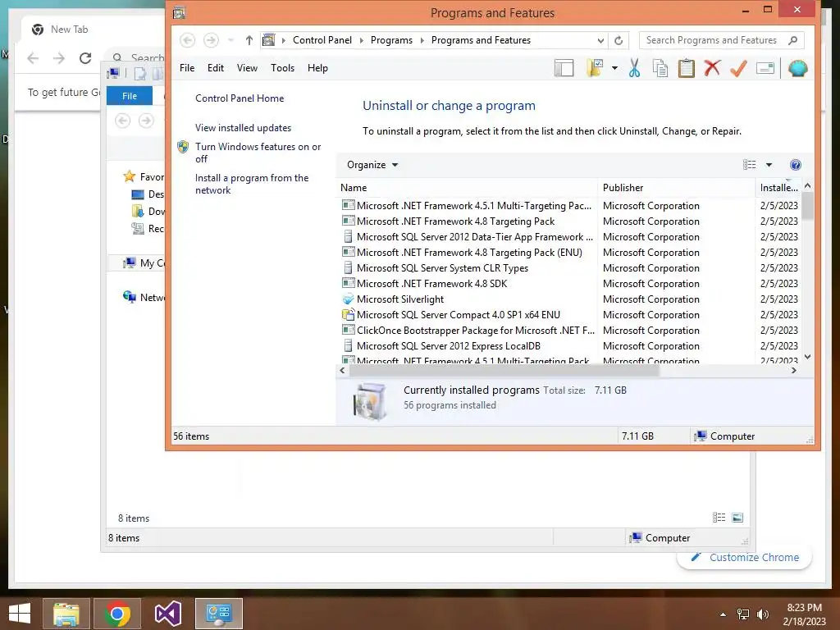Click the red X Delete toolbar icon
This screenshot has width=840, height=630.
712,68
